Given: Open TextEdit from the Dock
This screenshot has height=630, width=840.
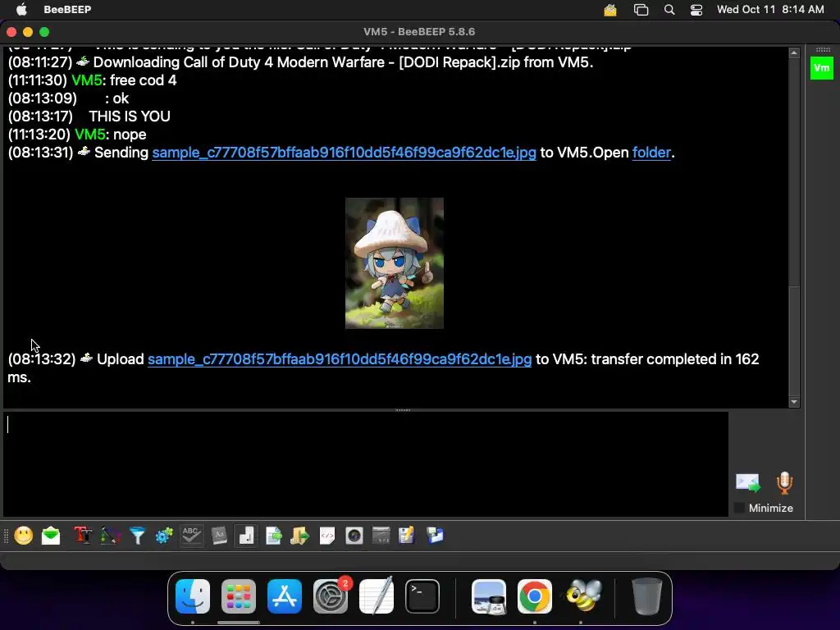Looking at the screenshot, I should 377,596.
